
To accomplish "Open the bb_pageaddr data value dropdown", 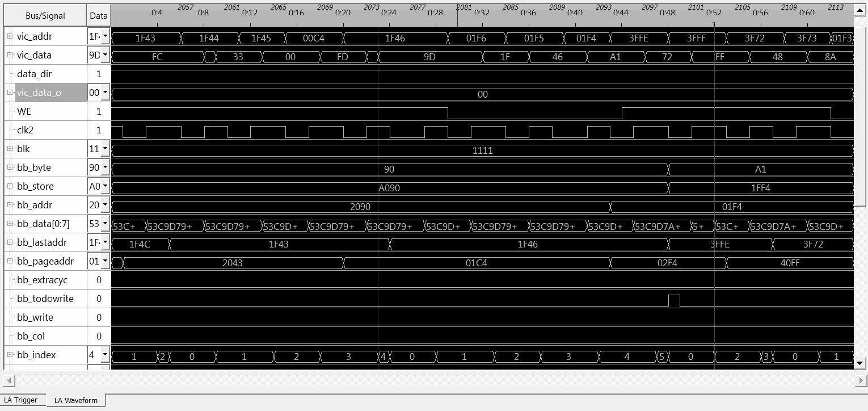I will (105, 261).
